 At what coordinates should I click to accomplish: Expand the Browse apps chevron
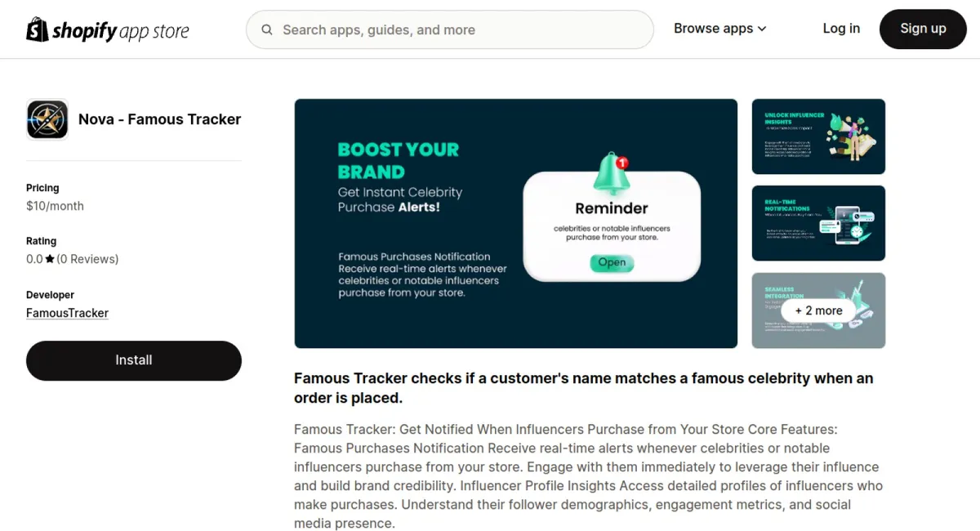762,29
